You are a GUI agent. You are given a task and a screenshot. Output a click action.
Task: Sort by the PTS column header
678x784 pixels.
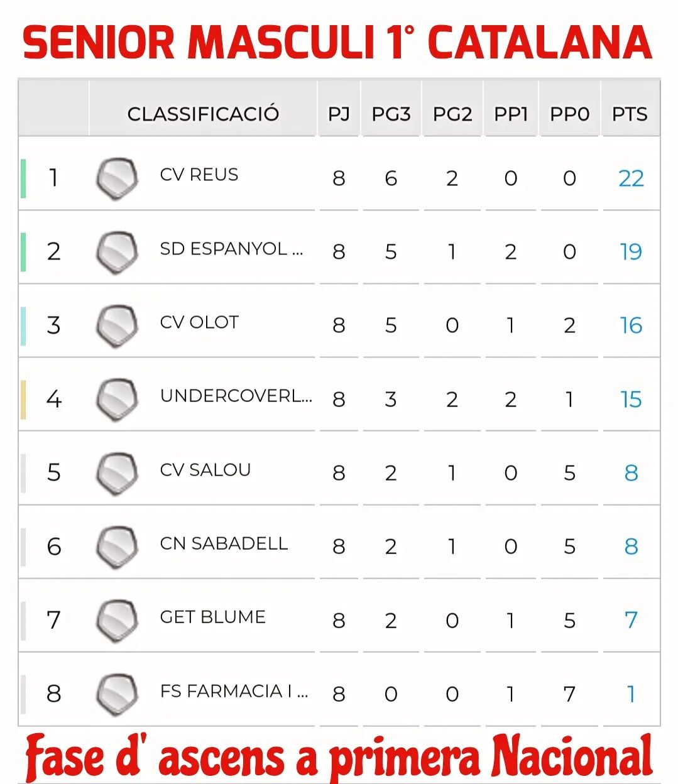pyautogui.click(x=630, y=114)
